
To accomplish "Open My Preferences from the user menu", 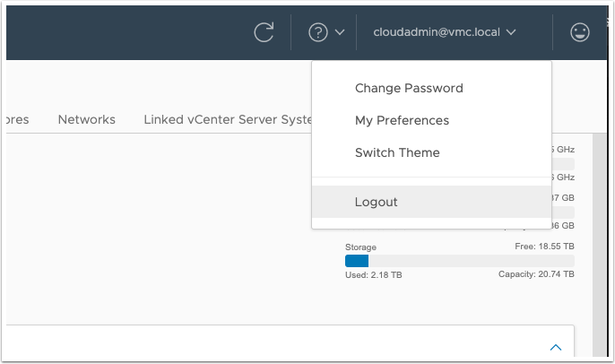I will coord(402,120).
